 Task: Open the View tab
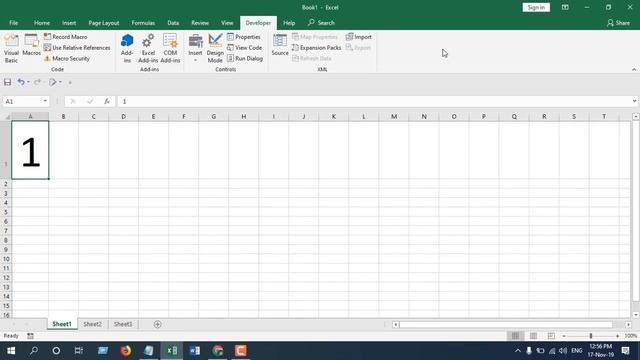(227, 23)
